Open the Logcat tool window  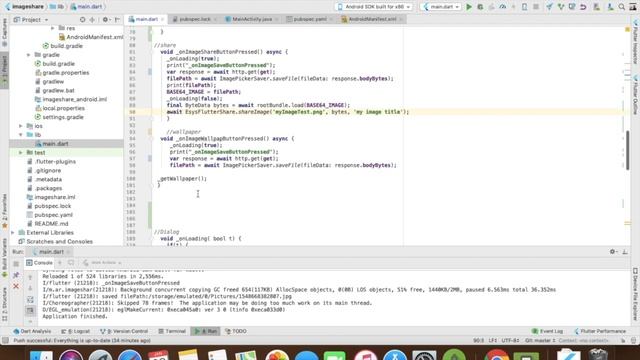click(x=76, y=331)
